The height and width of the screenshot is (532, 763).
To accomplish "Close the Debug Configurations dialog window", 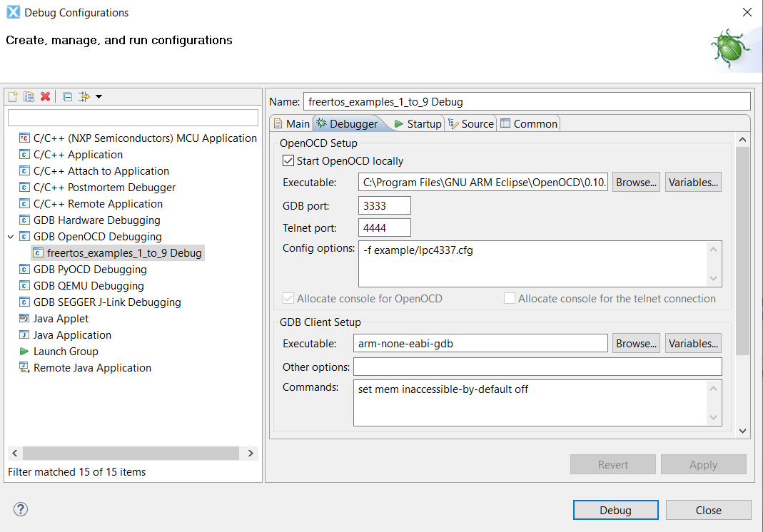I will coord(747,12).
